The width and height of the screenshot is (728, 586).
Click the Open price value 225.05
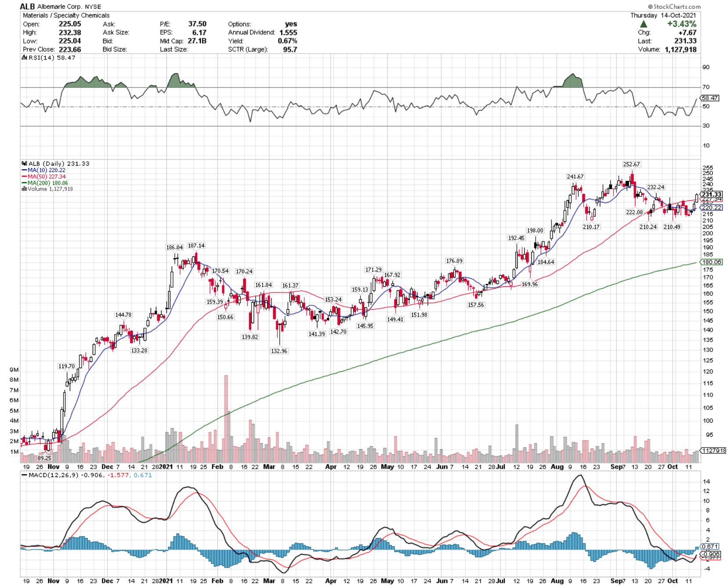tap(70, 24)
